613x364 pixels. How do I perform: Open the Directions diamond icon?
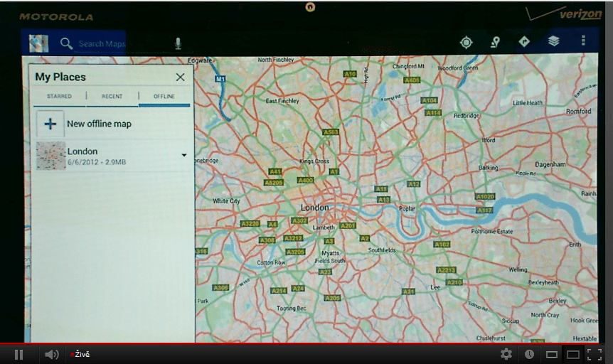(524, 41)
